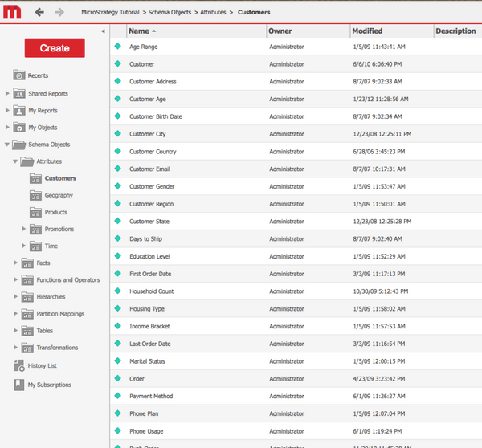
Task: Open the Customer Country attribute
Action: click(153, 152)
